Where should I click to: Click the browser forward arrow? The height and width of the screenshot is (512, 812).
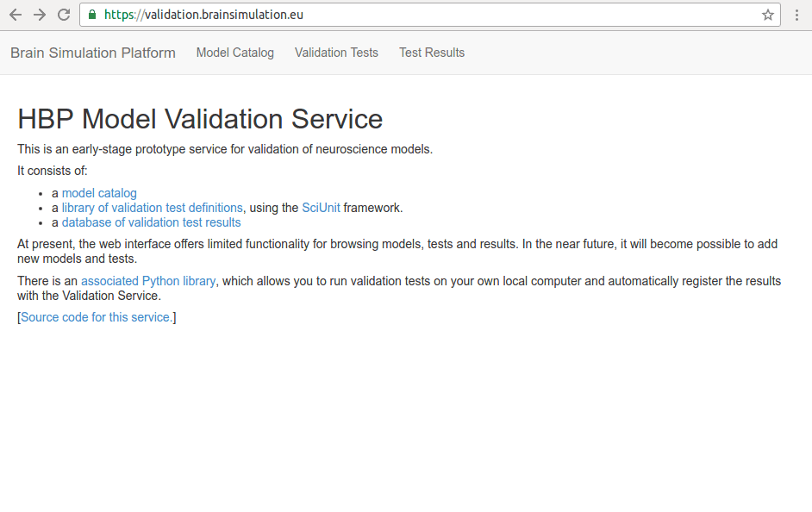click(x=40, y=15)
